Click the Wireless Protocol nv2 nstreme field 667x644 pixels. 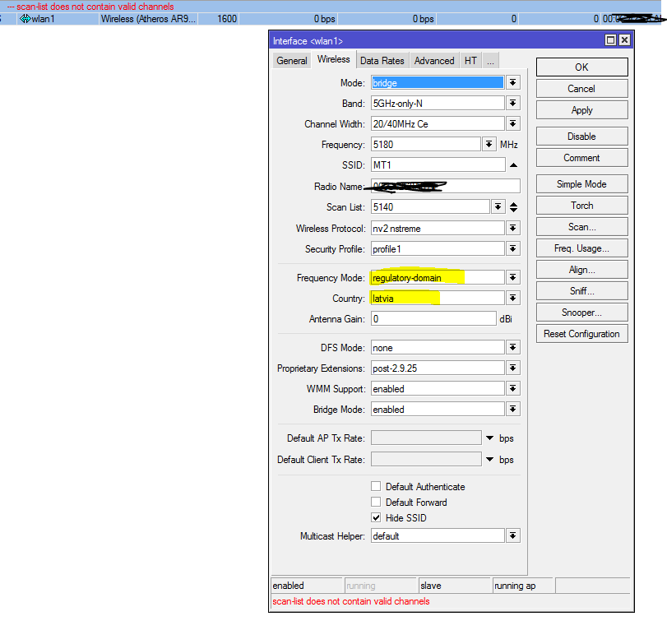(438, 228)
